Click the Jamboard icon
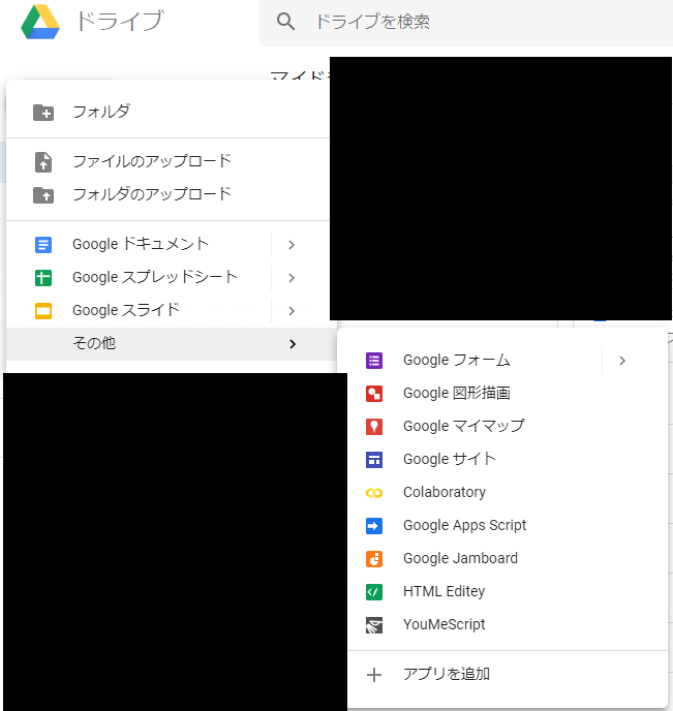 pyautogui.click(x=374, y=560)
